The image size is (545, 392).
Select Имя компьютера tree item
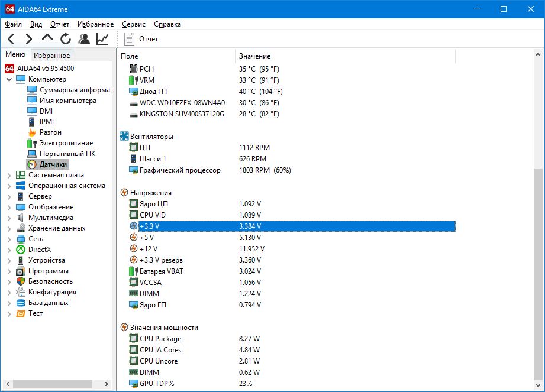coord(68,101)
